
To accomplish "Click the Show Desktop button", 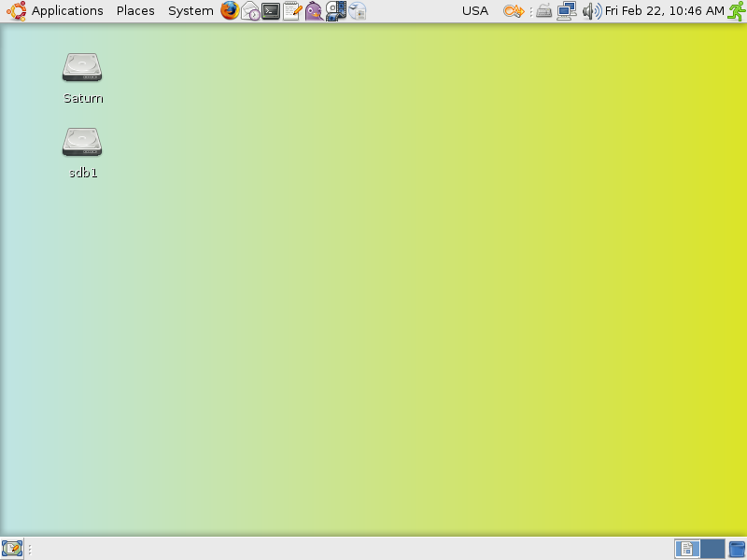I will (12, 549).
